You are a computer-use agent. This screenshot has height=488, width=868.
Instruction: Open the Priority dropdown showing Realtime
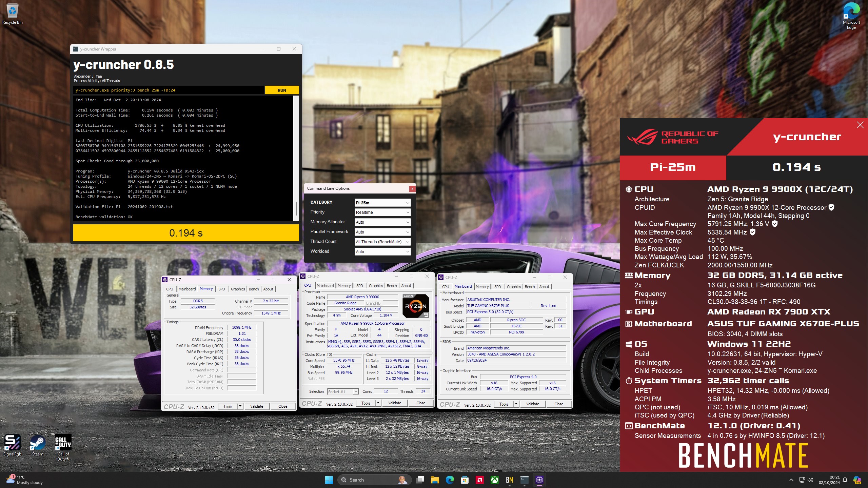coord(382,212)
